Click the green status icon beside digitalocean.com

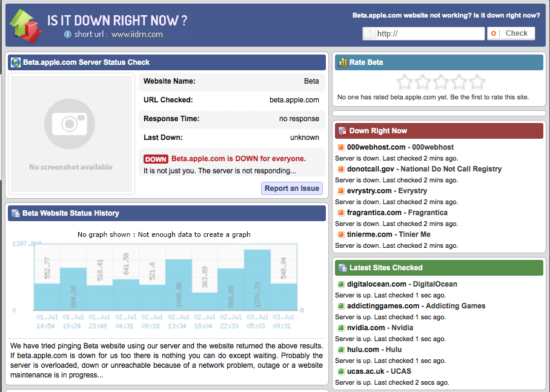(340, 284)
